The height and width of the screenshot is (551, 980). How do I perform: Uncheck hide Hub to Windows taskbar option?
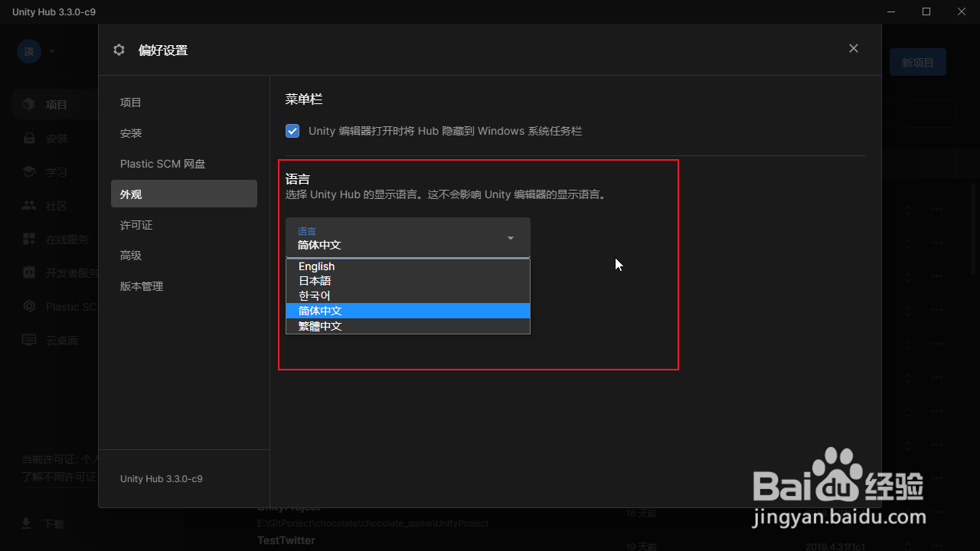[292, 131]
